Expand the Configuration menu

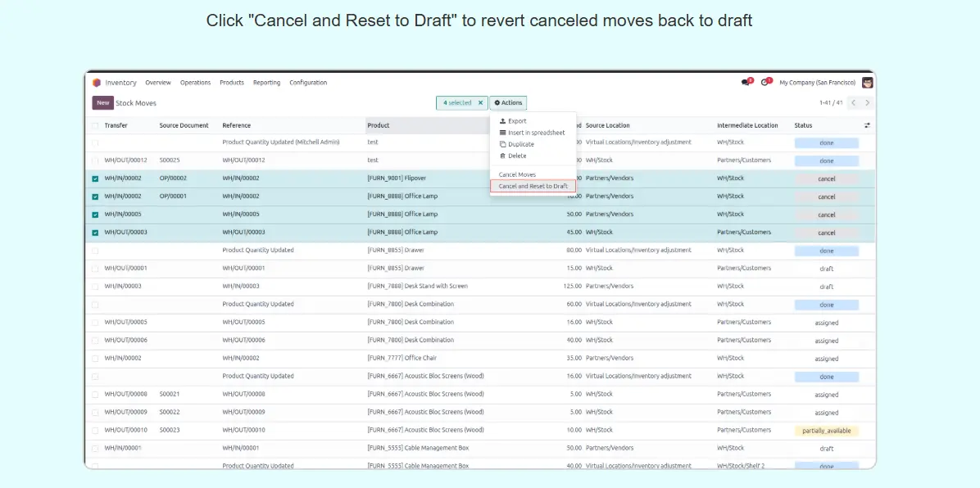308,83
